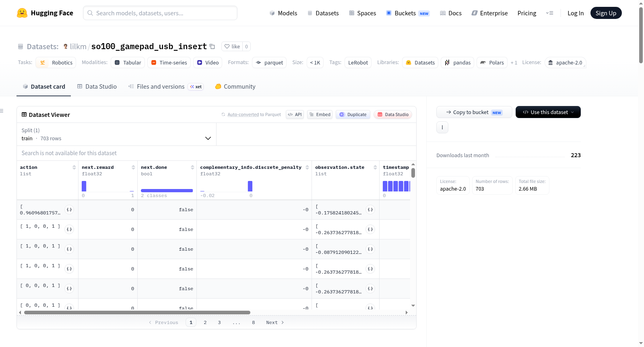Open the API button in Dataset Viewer

pos(295,114)
